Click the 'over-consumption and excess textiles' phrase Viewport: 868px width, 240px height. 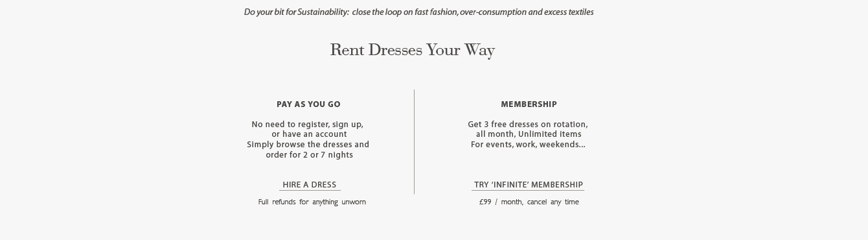click(x=527, y=12)
